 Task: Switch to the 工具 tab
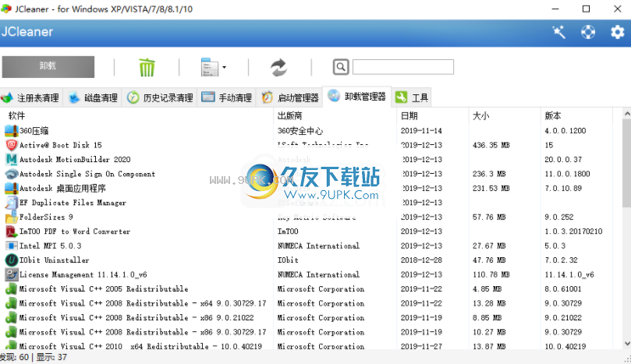(411, 97)
